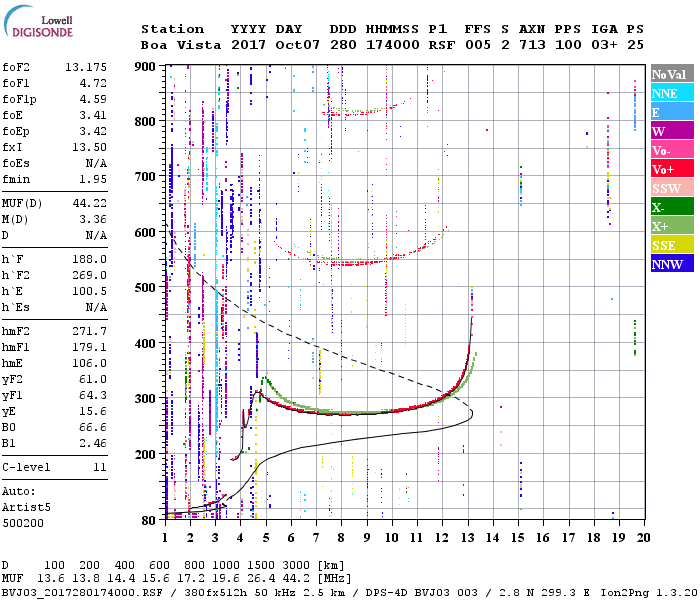Select the W purple legend entry
This screenshot has height=600, width=700.
pyautogui.click(x=671, y=131)
